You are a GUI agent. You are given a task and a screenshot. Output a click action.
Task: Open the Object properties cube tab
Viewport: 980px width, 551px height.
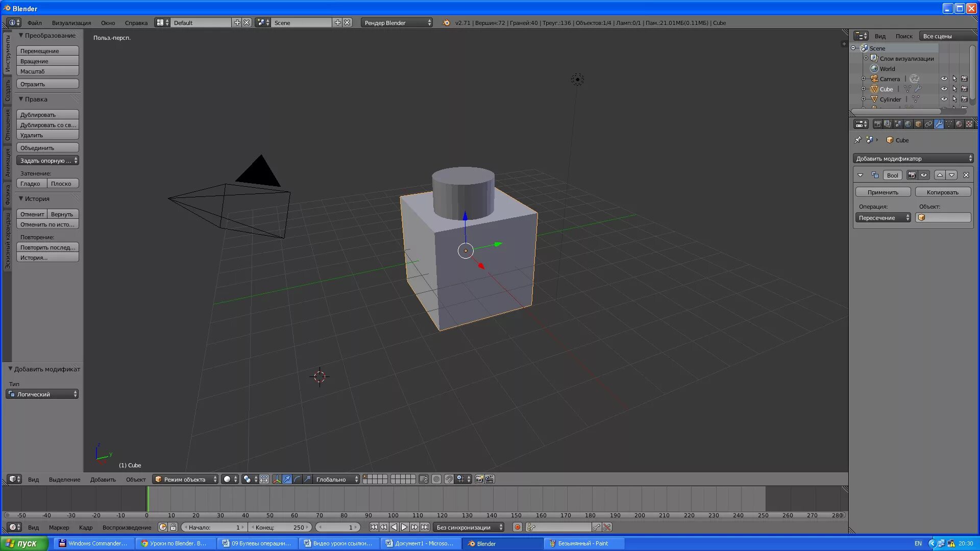(x=918, y=124)
